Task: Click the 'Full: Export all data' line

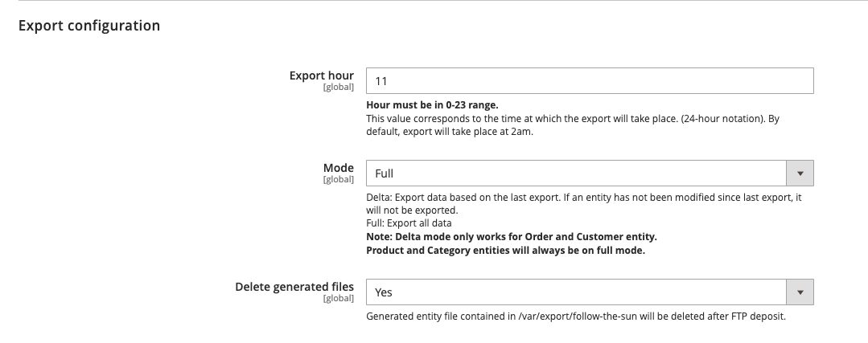Action: [x=409, y=223]
